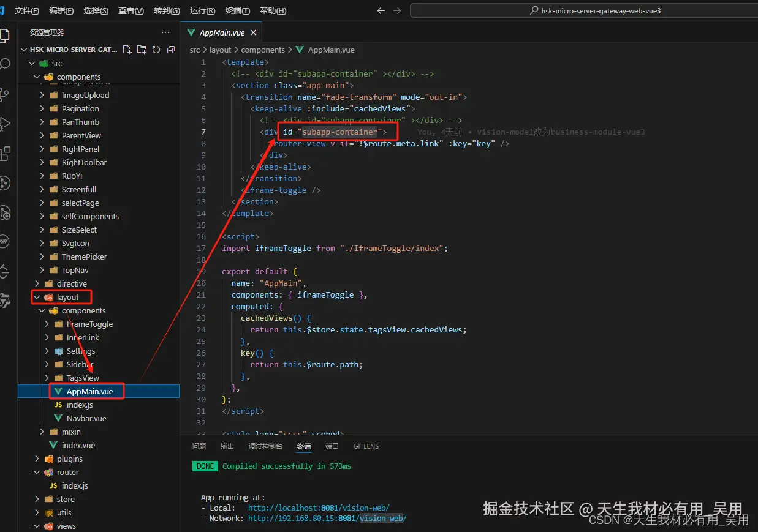Select the InnerLink folder row

pyautogui.click(x=99, y=337)
